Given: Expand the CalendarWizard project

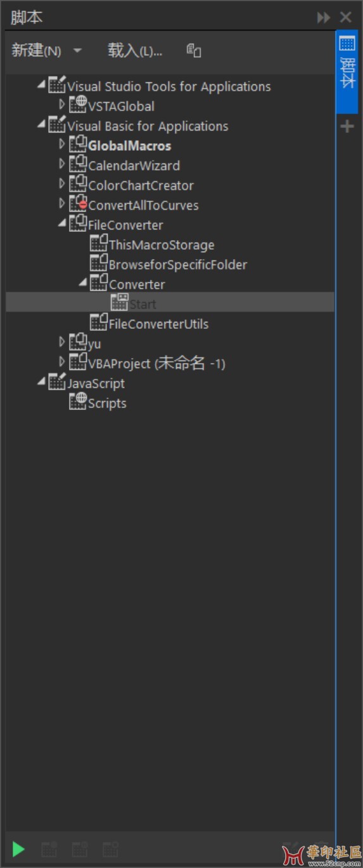Looking at the screenshot, I should tap(62, 165).
